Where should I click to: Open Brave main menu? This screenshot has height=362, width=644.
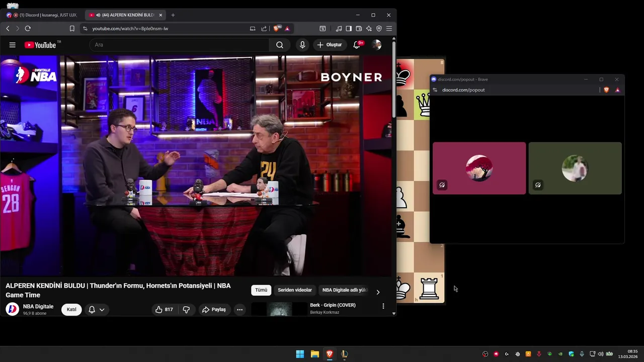(x=389, y=29)
